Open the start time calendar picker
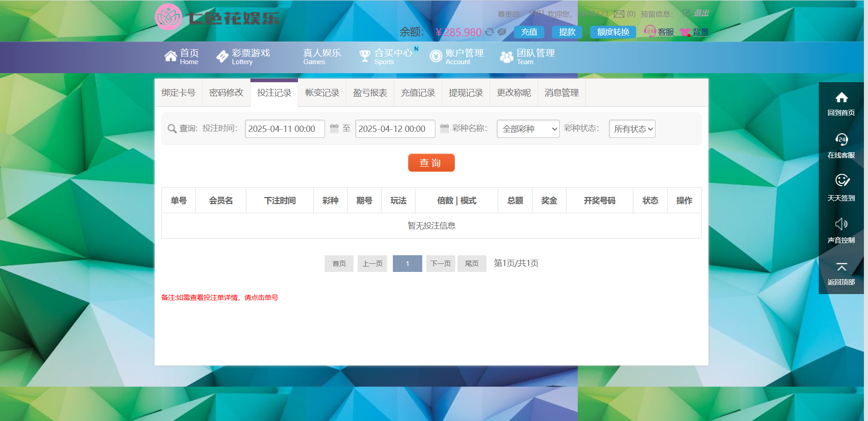This screenshot has width=868, height=421. pyautogui.click(x=334, y=129)
